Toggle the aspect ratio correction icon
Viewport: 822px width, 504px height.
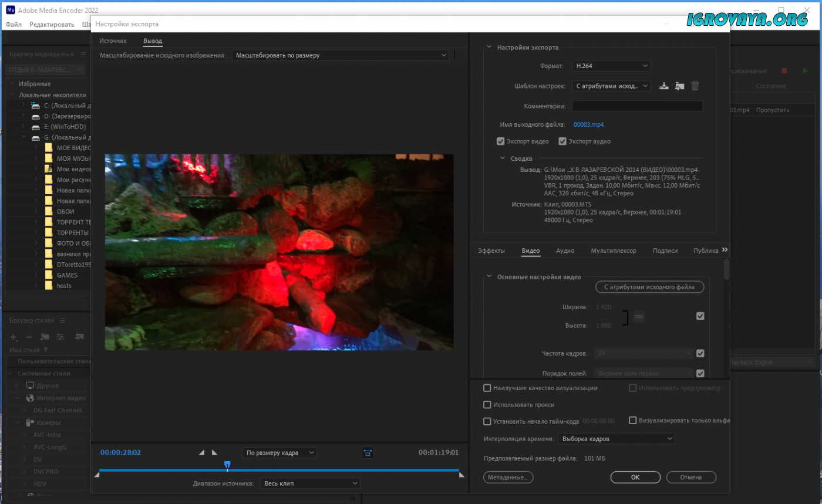pyautogui.click(x=368, y=452)
